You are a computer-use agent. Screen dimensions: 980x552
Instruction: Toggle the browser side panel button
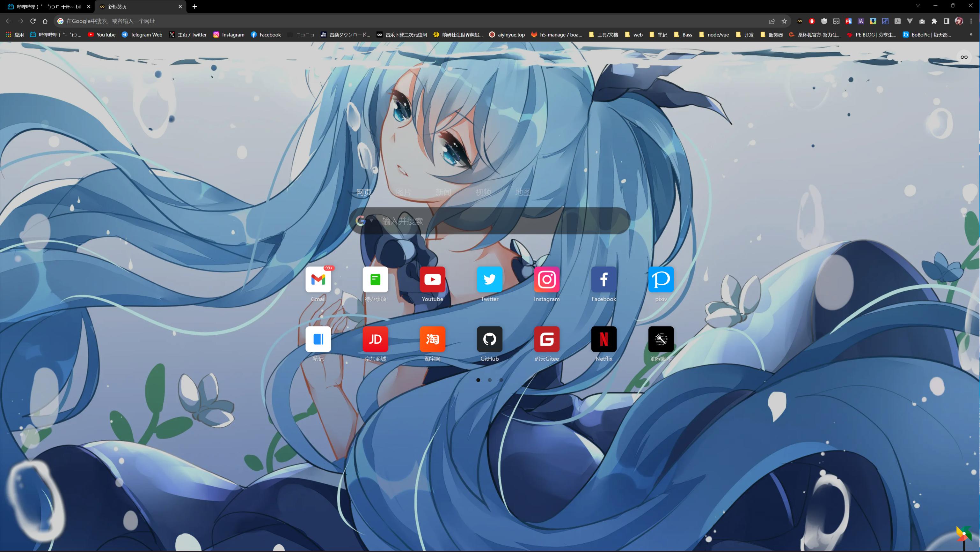click(x=946, y=21)
